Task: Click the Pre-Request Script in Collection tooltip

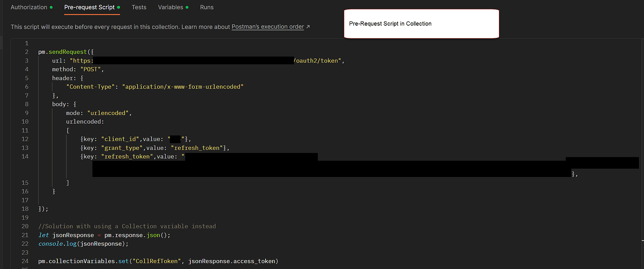Action: pos(421,23)
